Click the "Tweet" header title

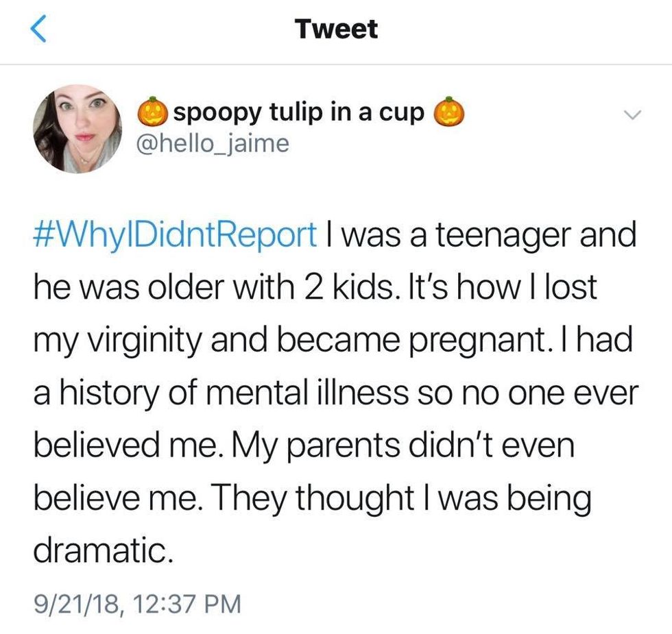pyautogui.click(x=336, y=29)
